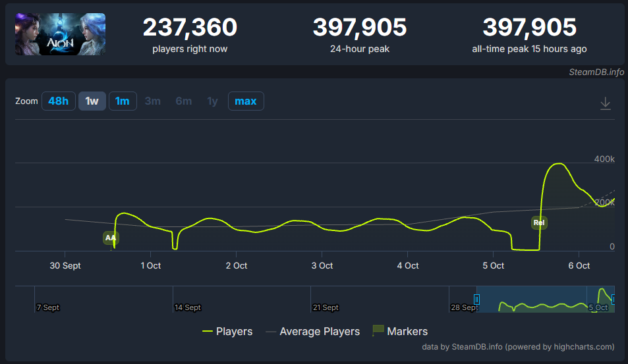Click the 14 Sept navigator label
Screen dimensions: 628x364
pyautogui.click(x=187, y=307)
